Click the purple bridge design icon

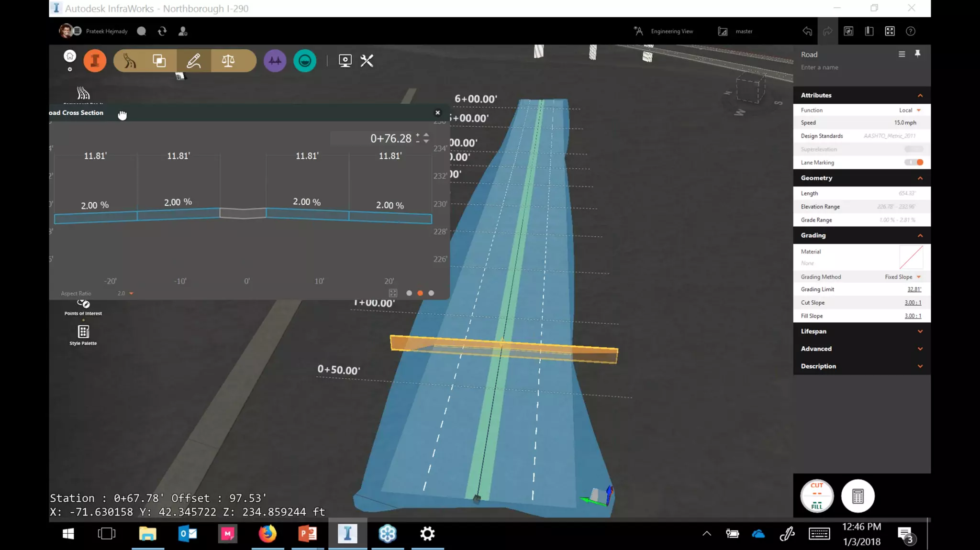click(x=275, y=61)
